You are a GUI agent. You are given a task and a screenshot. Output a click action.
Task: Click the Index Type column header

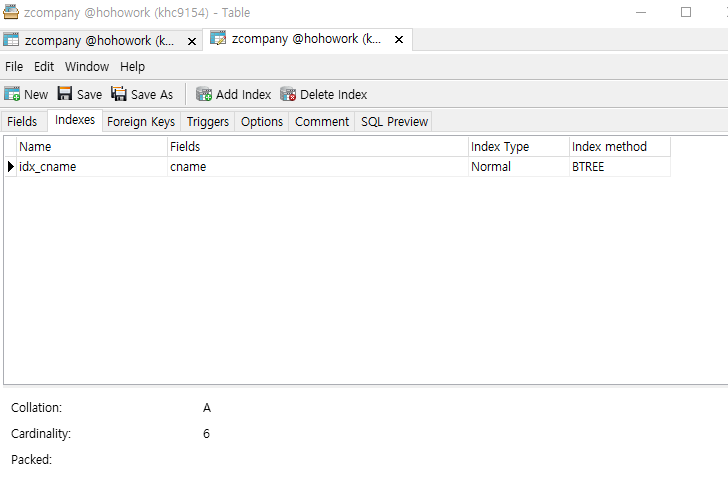[519, 146]
